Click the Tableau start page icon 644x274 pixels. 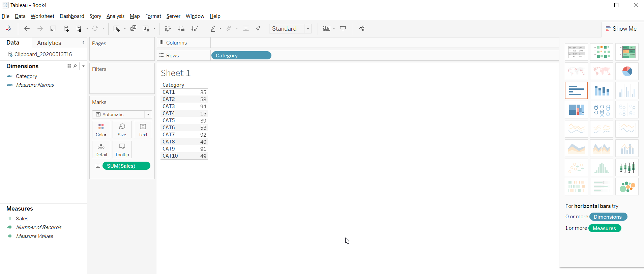pyautogui.click(x=8, y=29)
